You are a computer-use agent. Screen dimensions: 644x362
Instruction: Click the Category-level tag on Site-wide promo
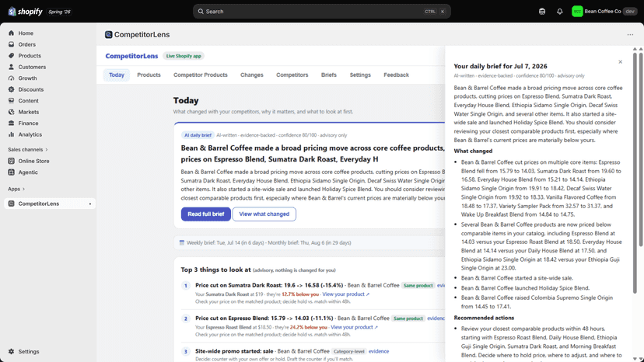coord(348,351)
